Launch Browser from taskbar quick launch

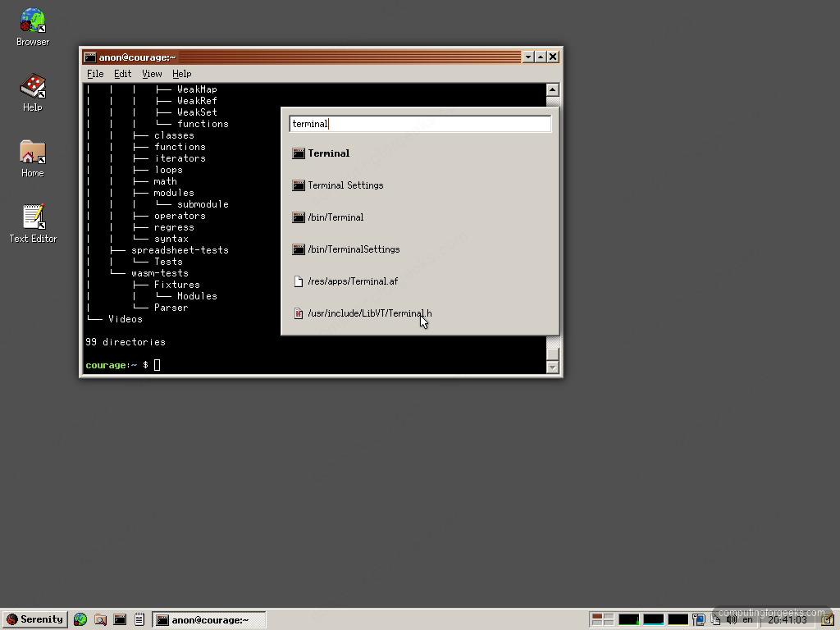[x=80, y=620]
